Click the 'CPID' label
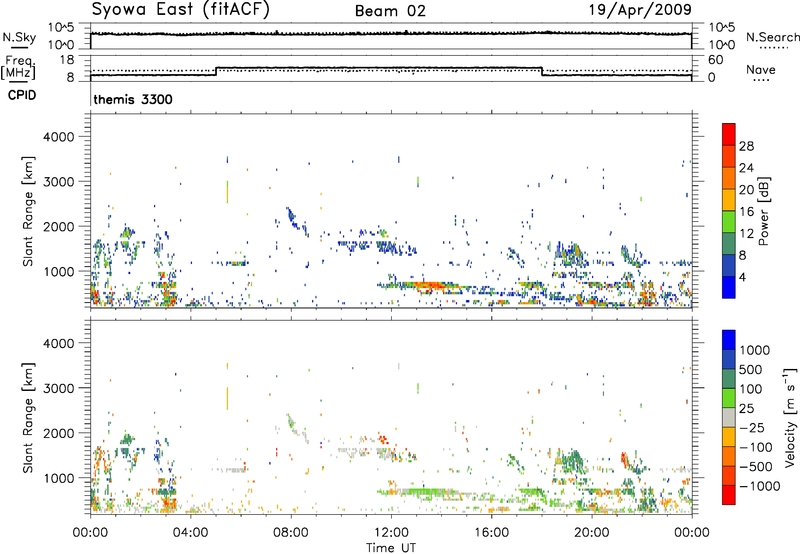Viewport: 800px width, 554px height. click(22, 95)
